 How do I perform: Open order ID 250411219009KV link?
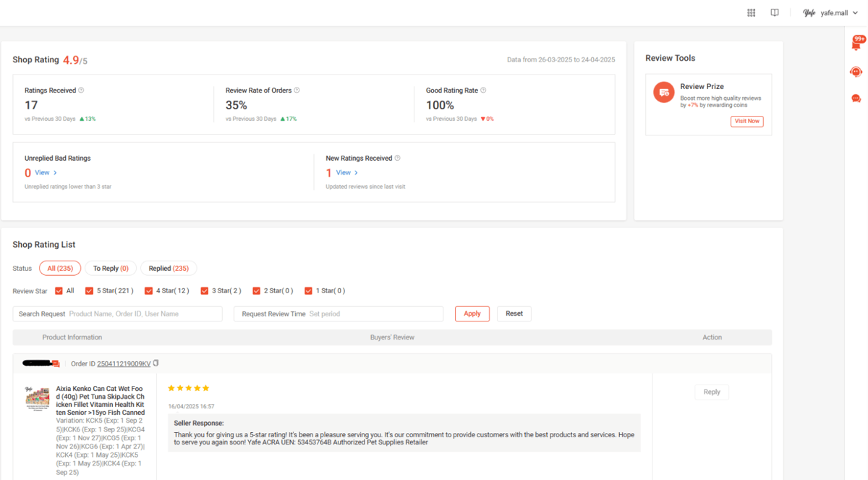(x=124, y=363)
